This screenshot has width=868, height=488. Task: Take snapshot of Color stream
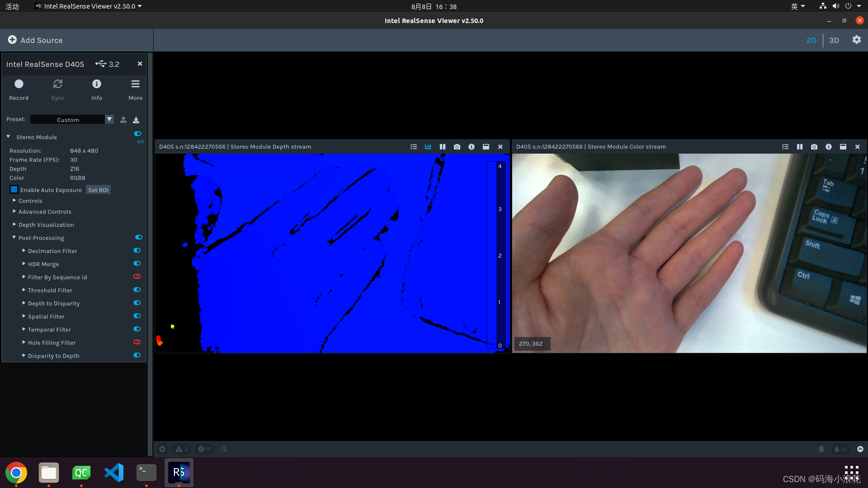click(x=814, y=147)
